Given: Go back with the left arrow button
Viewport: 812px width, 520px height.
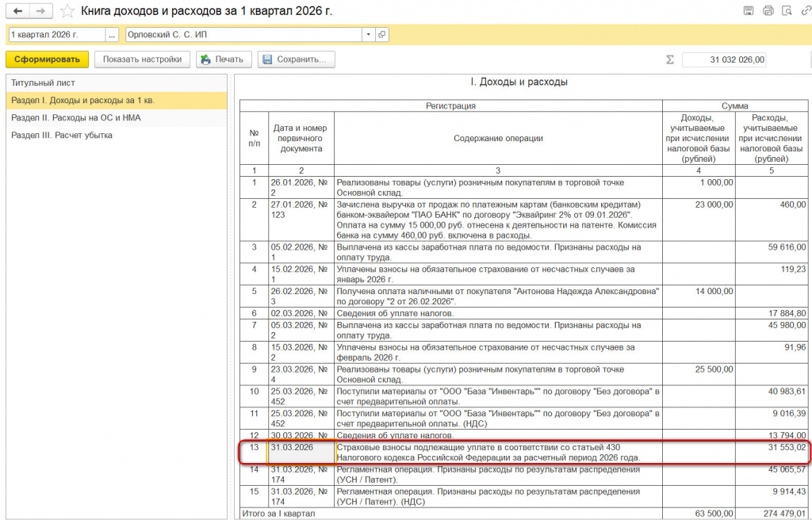Looking at the screenshot, I should point(18,11).
